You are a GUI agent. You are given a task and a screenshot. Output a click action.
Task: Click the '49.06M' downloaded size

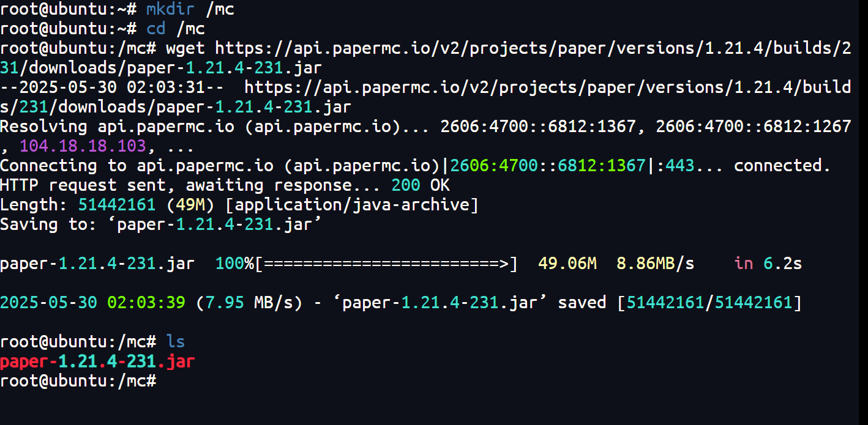pos(567,264)
